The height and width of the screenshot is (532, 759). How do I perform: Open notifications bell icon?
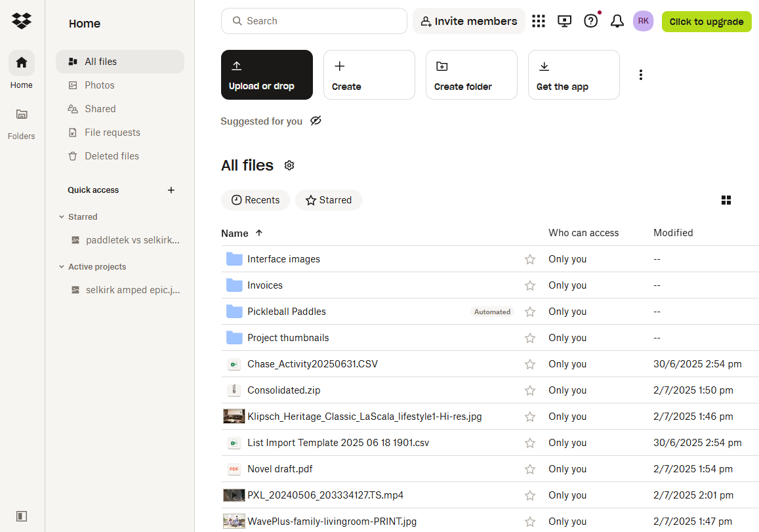617,21
